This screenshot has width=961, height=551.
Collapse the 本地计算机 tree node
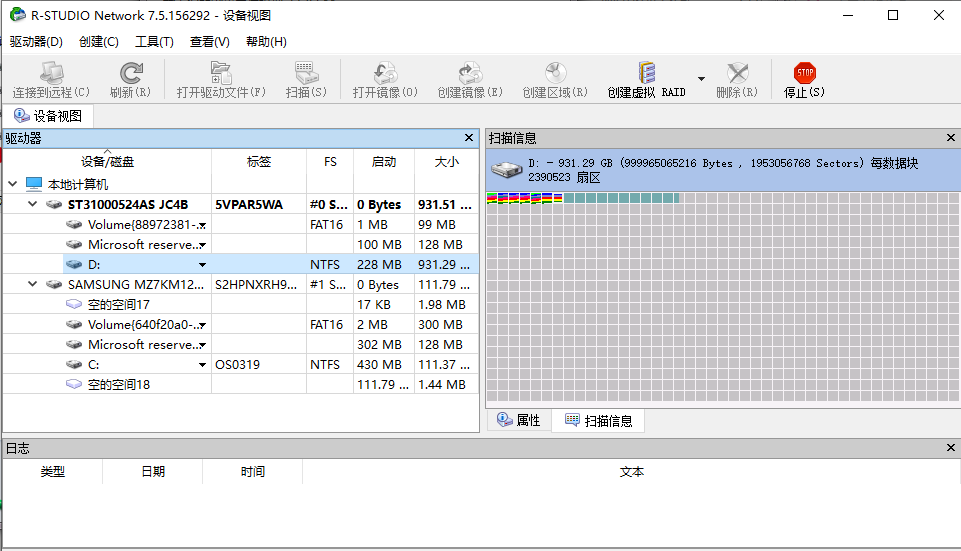click(13, 184)
